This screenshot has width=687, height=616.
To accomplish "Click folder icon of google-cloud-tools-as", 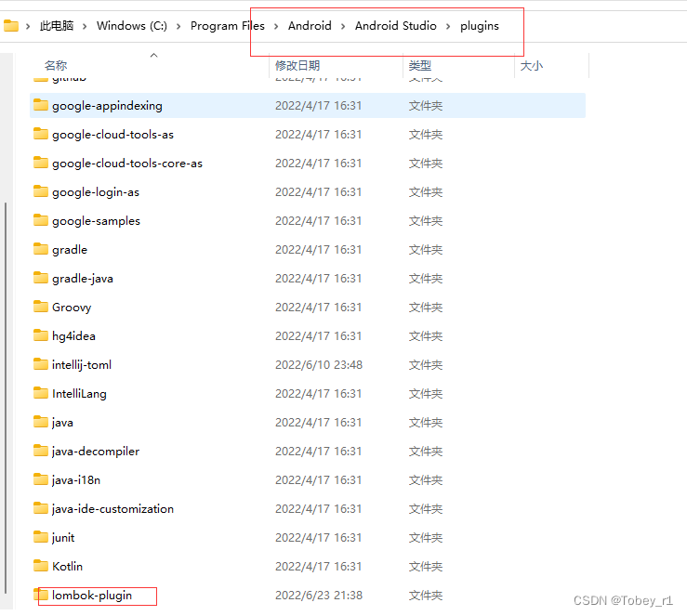I will 41,134.
